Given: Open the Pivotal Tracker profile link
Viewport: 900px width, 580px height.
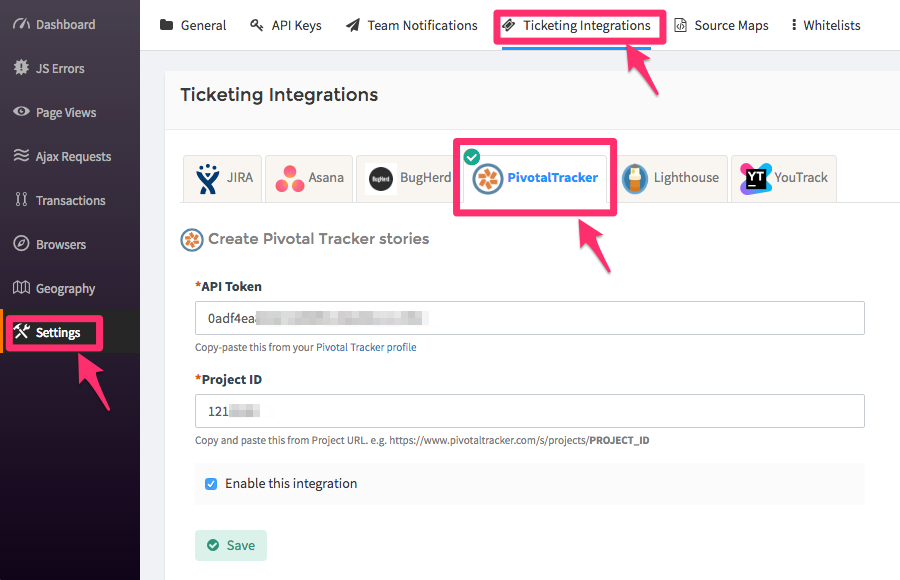Looking at the screenshot, I should pyautogui.click(x=366, y=347).
